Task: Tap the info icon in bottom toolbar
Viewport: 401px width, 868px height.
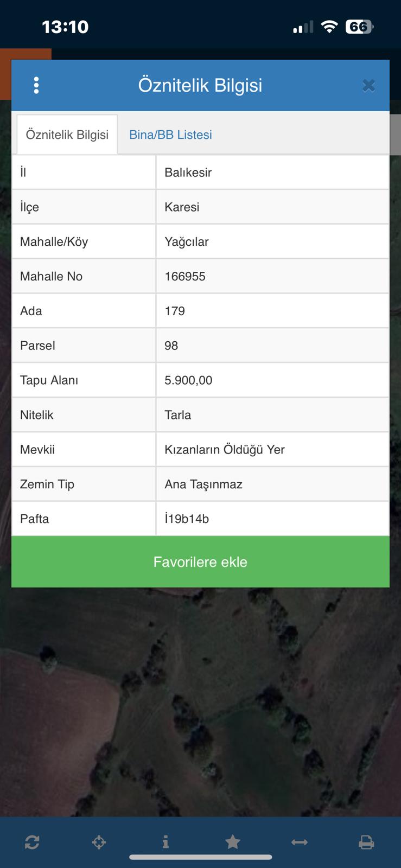Action: pos(166,842)
